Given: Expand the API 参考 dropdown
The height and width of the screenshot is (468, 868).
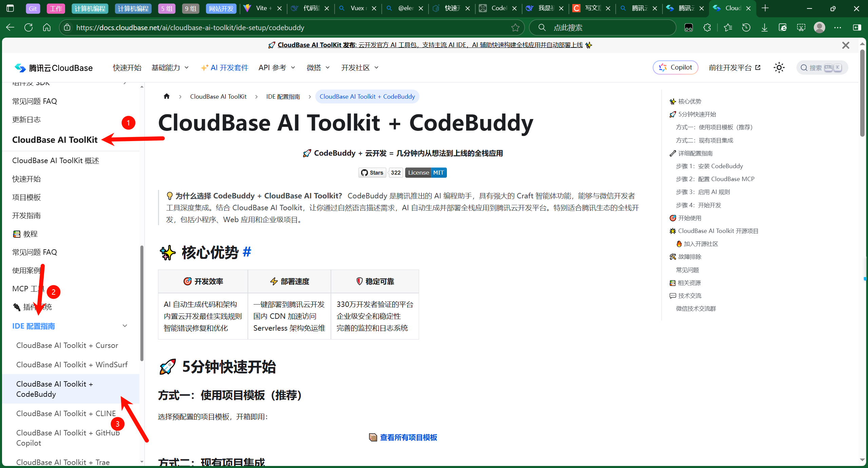Looking at the screenshot, I should point(277,68).
